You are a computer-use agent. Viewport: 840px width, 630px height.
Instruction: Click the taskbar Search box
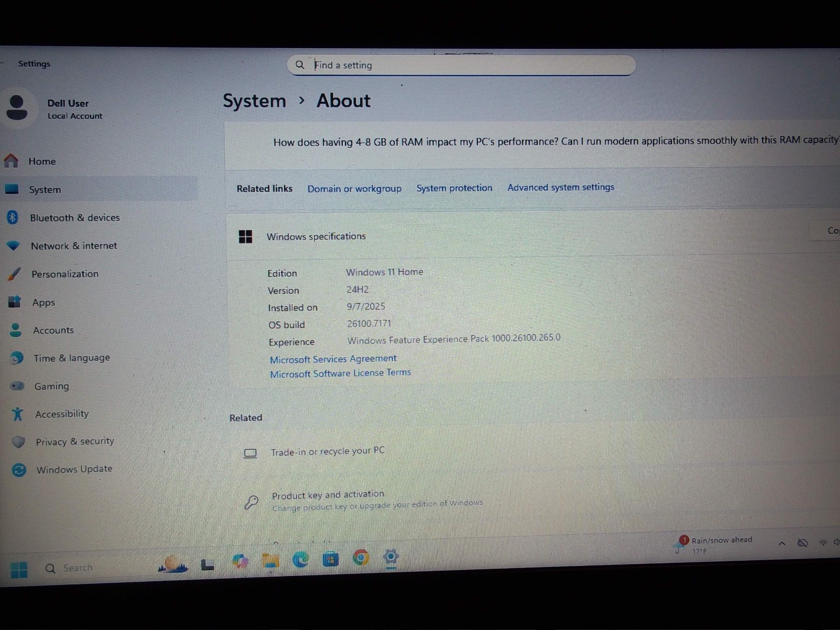(x=78, y=568)
